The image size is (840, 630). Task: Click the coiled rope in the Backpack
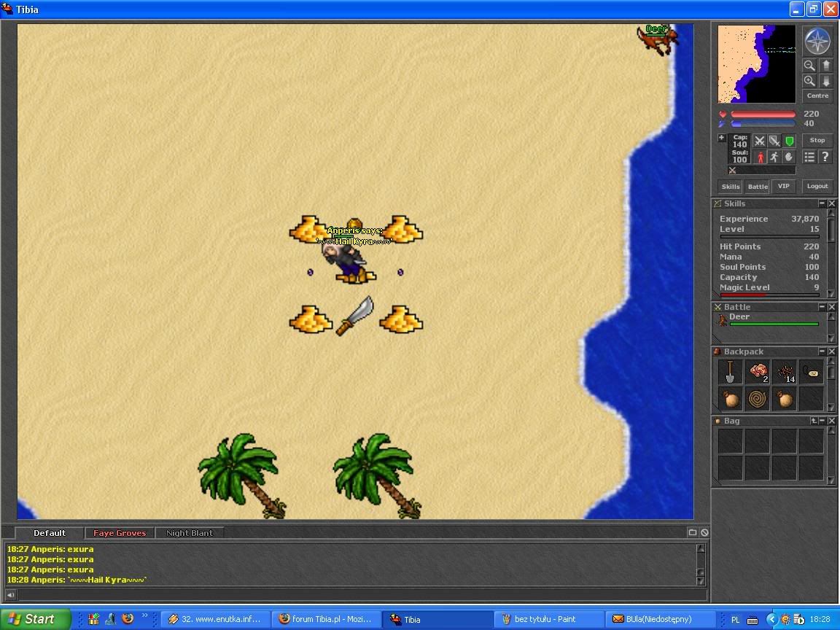tap(758, 399)
